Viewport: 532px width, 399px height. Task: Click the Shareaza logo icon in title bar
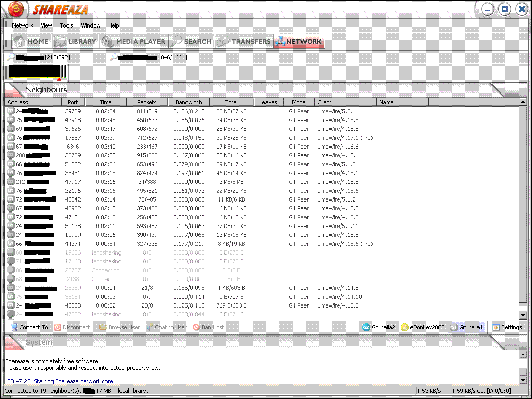click(16, 9)
